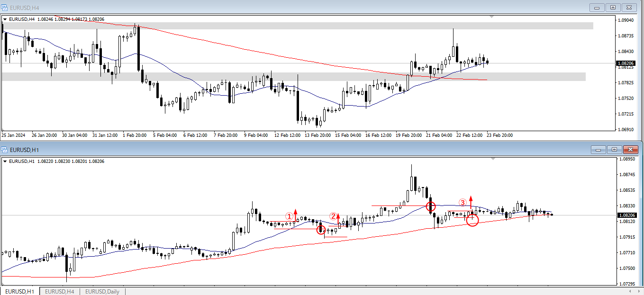This screenshot has width=644, height=295.
Task: Select the EURUSD,H1 tab
Action: click(x=20, y=291)
